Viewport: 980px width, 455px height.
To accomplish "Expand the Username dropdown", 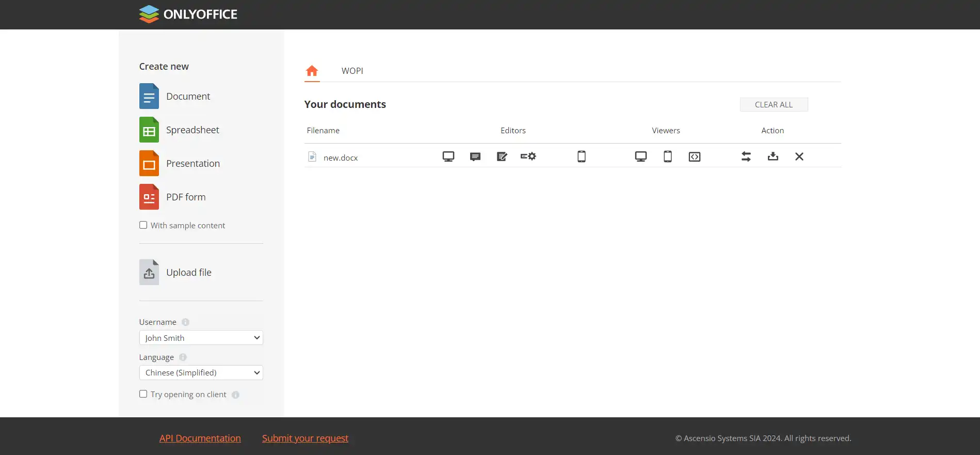I will (x=201, y=338).
